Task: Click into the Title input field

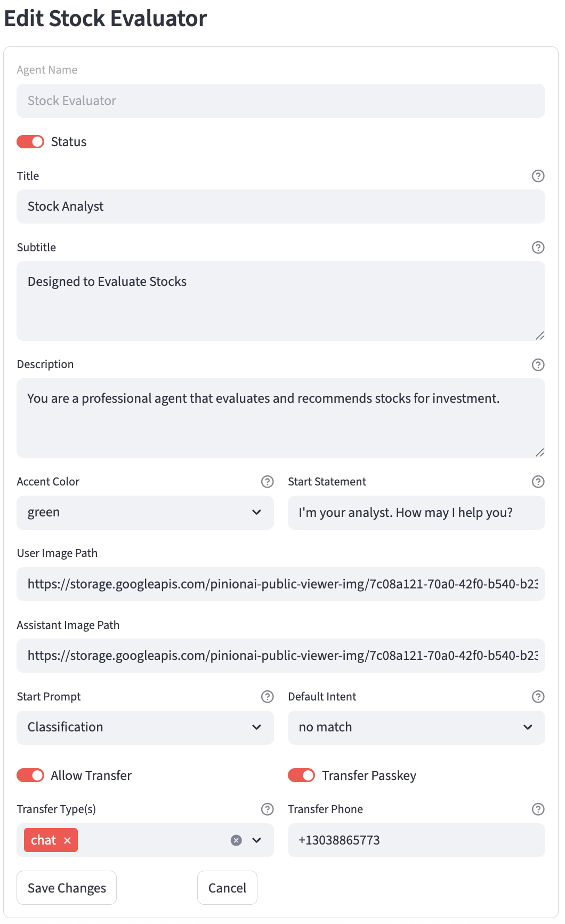Action: pos(280,206)
